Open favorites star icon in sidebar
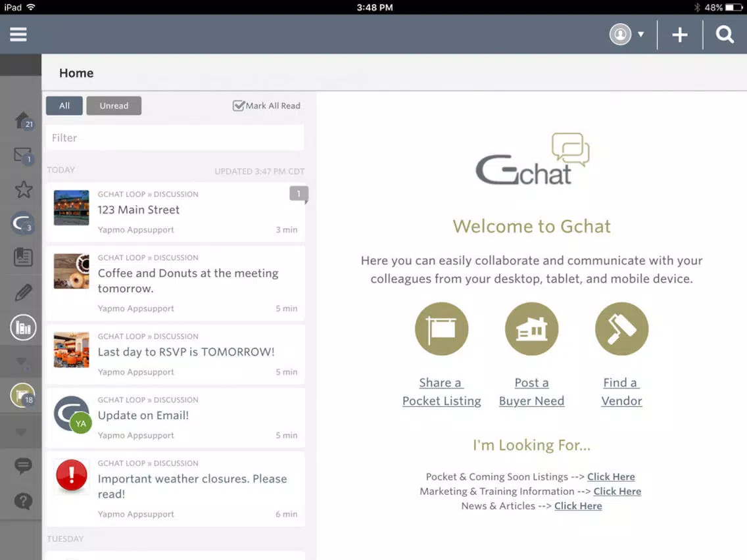Screen dimensions: 747x560 (x=24, y=189)
